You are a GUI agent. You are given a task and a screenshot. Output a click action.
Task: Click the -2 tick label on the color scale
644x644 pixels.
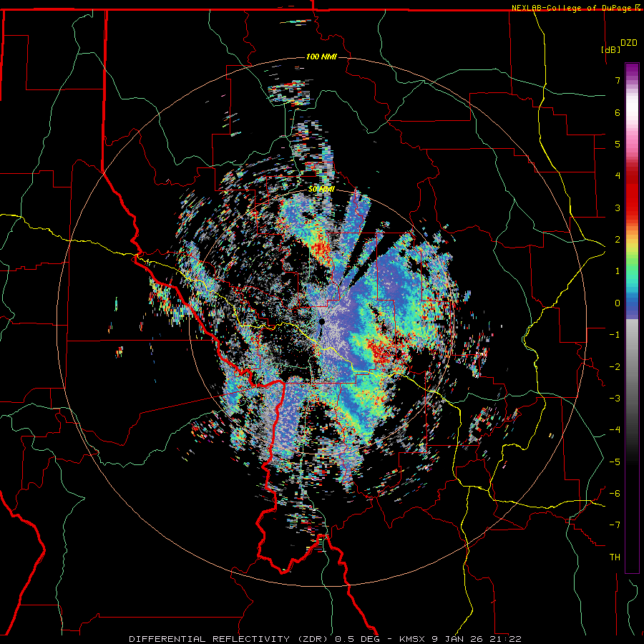615,367
